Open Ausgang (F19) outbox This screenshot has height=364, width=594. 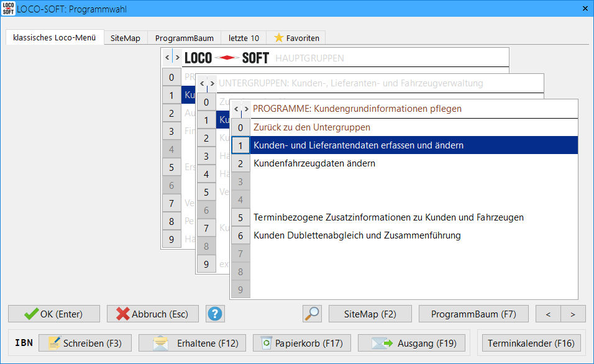click(x=414, y=343)
